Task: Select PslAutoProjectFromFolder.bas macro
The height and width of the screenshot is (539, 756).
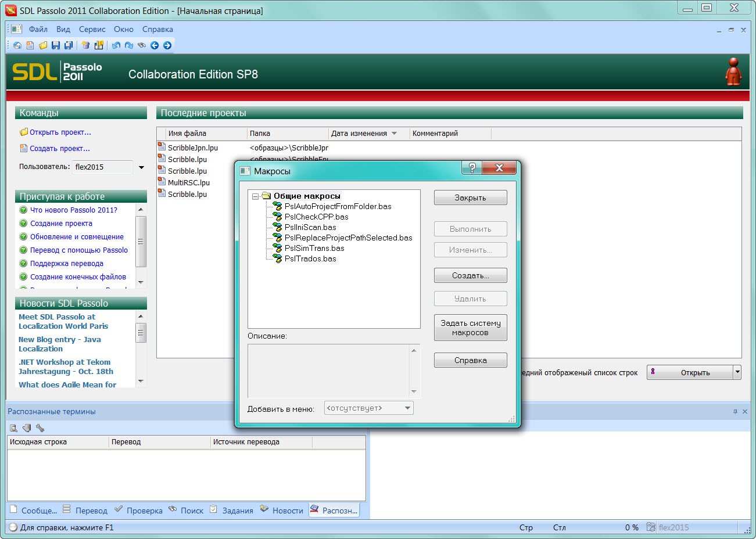Action: (338, 206)
